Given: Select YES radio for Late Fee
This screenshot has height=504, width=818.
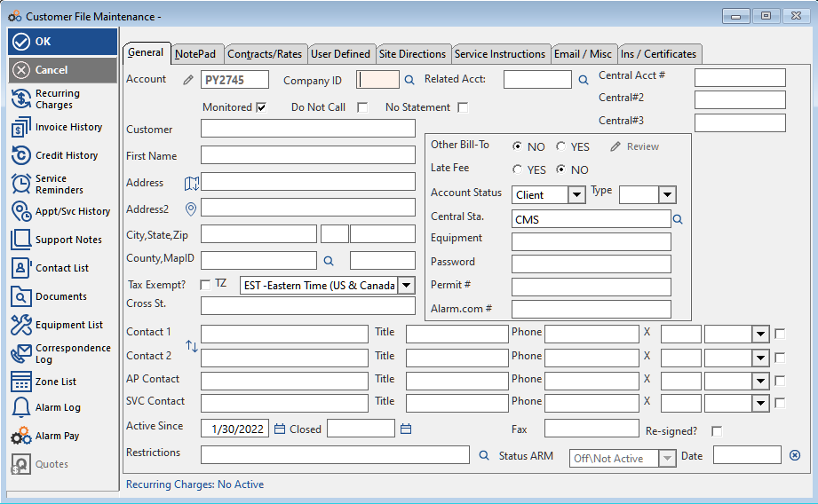Looking at the screenshot, I should point(518,169).
